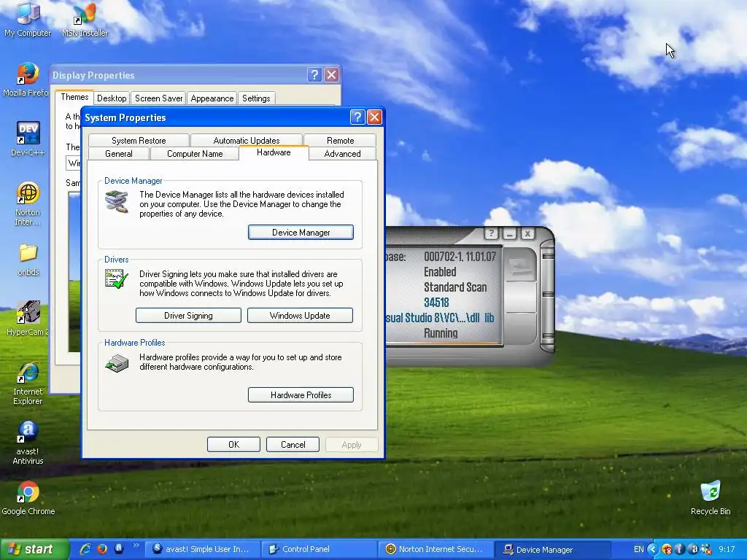Open the Start menu
The width and height of the screenshot is (747, 560).
(x=34, y=550)
